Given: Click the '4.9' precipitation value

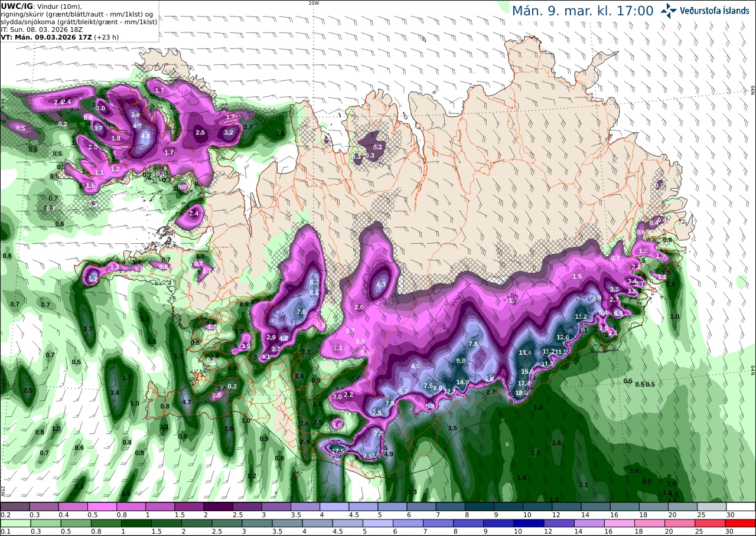Looking at the screenshot, I should (389, 454).
